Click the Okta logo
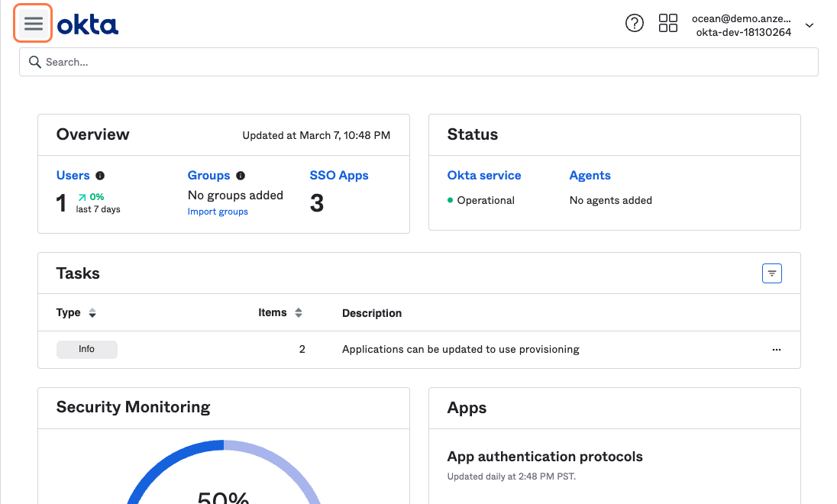 click(88, 24)
